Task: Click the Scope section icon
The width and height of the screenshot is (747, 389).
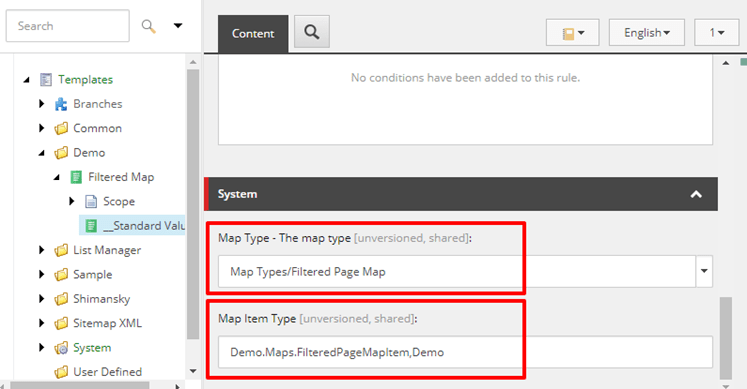Action: tap(91, 201)
